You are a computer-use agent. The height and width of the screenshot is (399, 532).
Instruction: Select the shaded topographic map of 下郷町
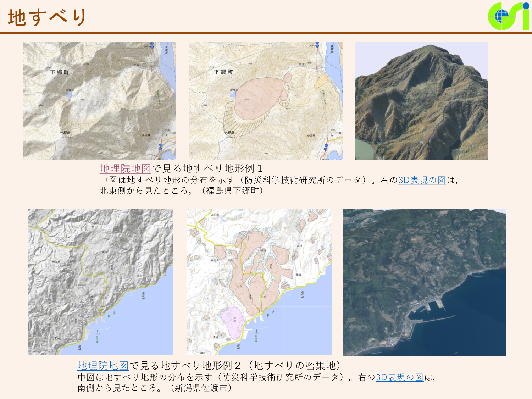click(100, 101)
